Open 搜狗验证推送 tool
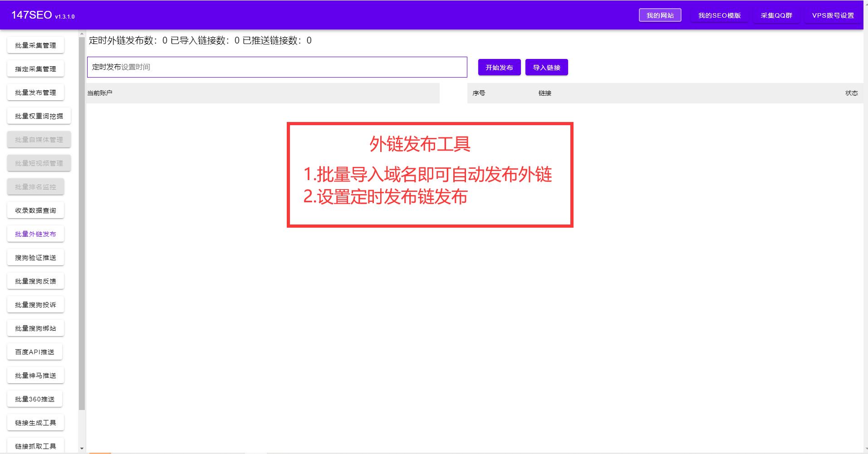Viewport: 868px width, 454px height. pos(35,257)
